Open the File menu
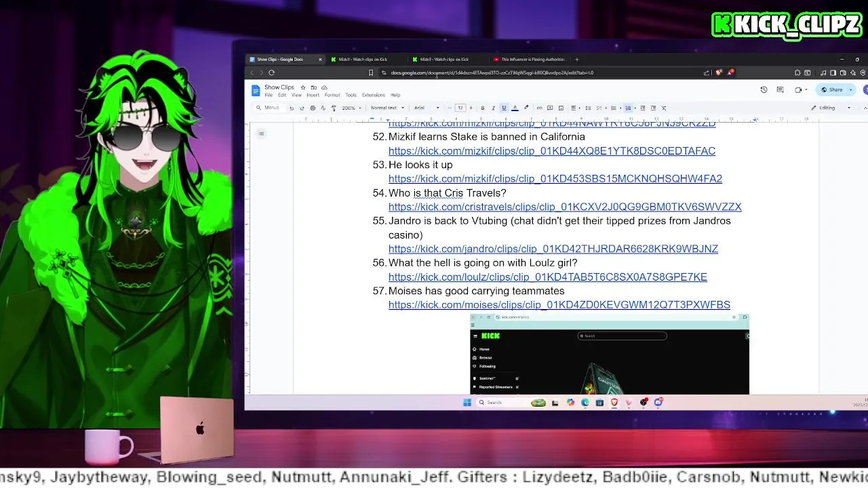 (269, 95)
